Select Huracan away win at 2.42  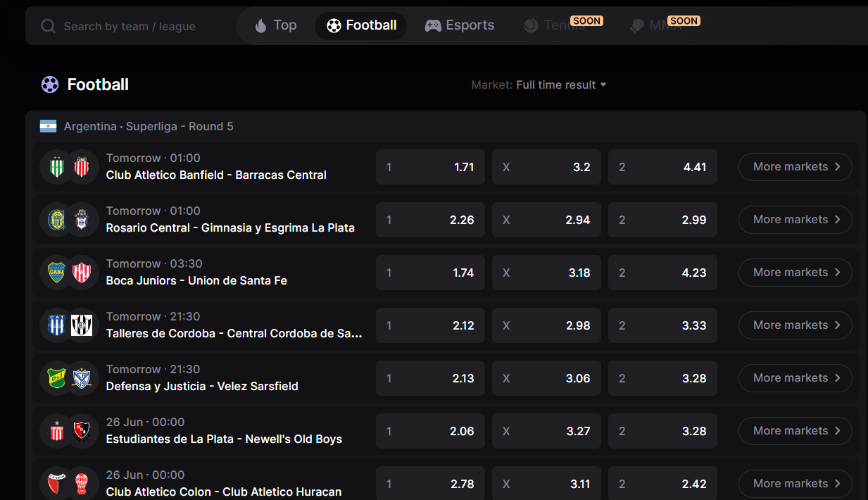coord(662,484)
